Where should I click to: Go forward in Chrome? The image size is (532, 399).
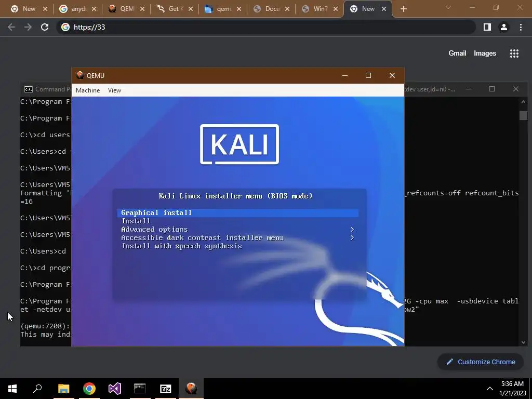coord(28,27)
